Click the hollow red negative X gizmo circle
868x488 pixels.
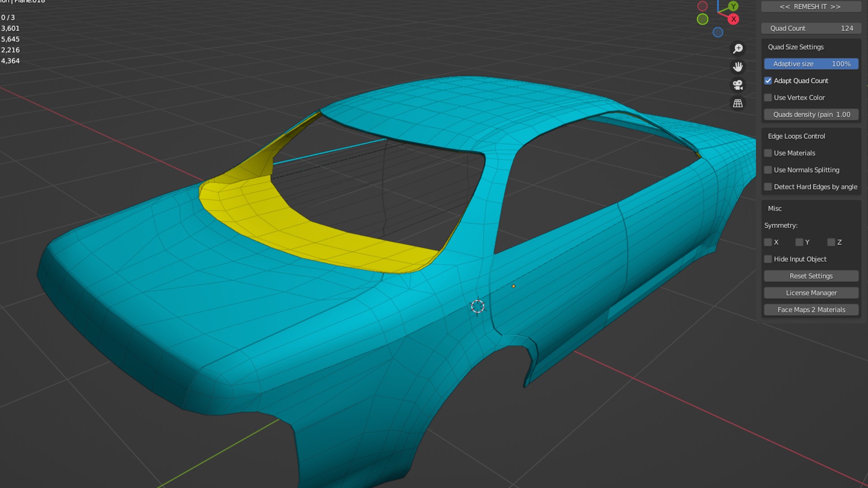pos(703,6)
